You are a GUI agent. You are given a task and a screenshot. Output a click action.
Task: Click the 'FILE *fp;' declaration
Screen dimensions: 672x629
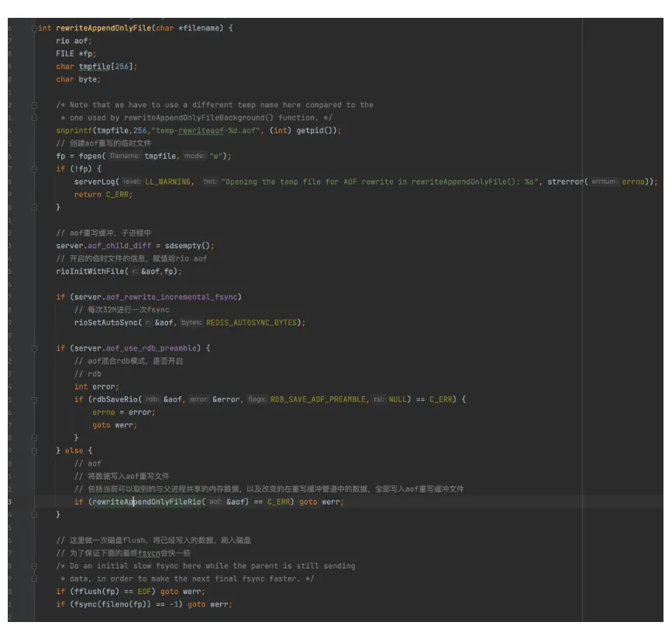76,54
